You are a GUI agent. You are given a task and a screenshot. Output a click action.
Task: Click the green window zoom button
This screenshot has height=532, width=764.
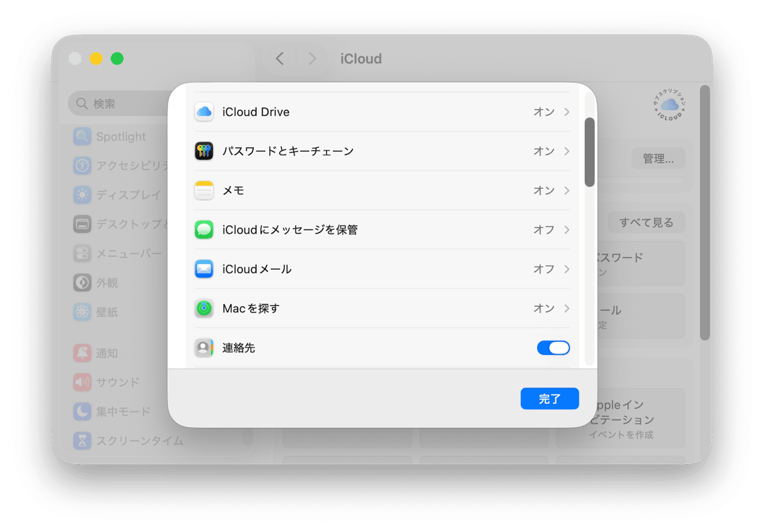click(x=117, y=58)
